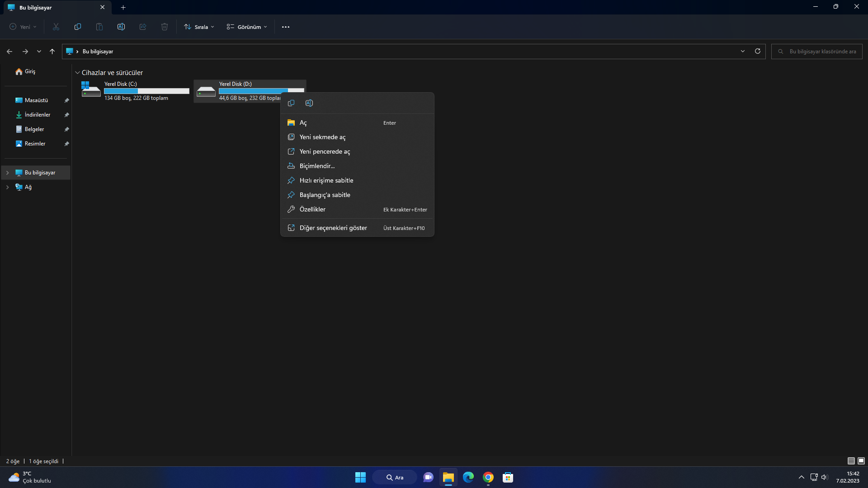Launch Google Chrome from the taskbar
This screenshot has height=488, width=868.
tap(488, 477)
